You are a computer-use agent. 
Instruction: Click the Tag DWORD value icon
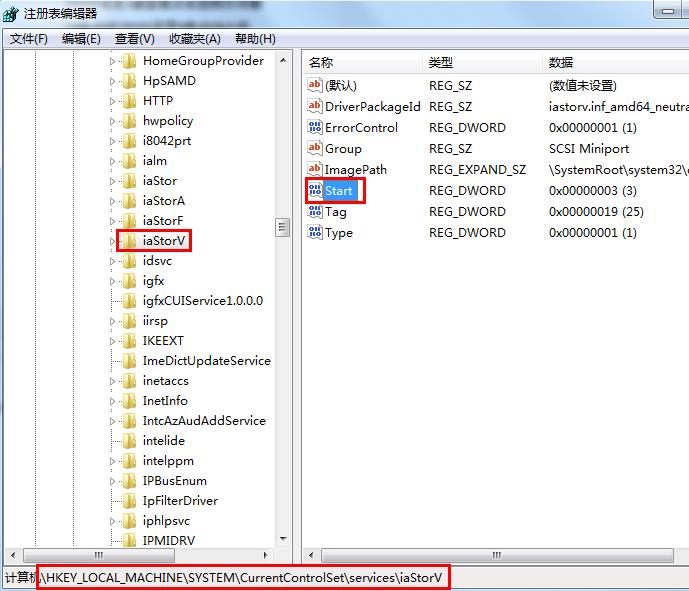click(x=315, y=211)
